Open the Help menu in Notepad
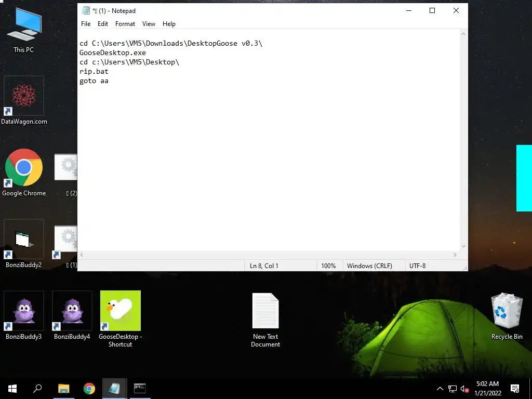 coord(169,24)
